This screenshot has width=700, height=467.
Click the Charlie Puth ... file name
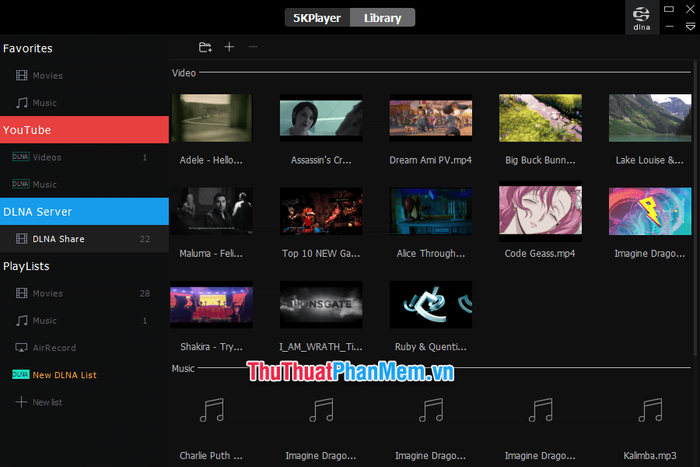pos(211,456)
